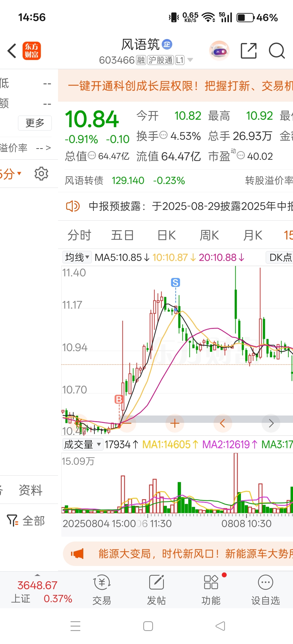
Task: Tap 设自选 add to watchlist icon
Action: (266, 582)
